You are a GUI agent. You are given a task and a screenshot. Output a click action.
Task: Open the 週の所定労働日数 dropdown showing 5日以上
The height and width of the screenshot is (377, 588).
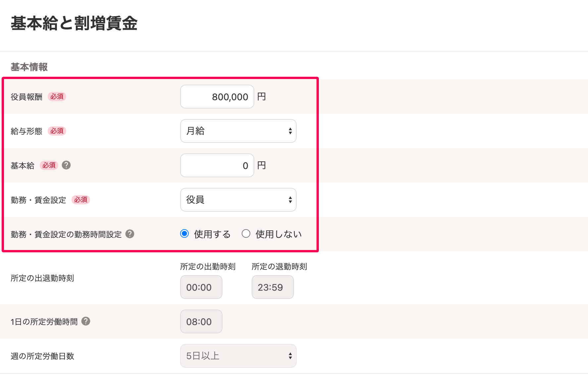pyautogui.click(x=238, y=356)
